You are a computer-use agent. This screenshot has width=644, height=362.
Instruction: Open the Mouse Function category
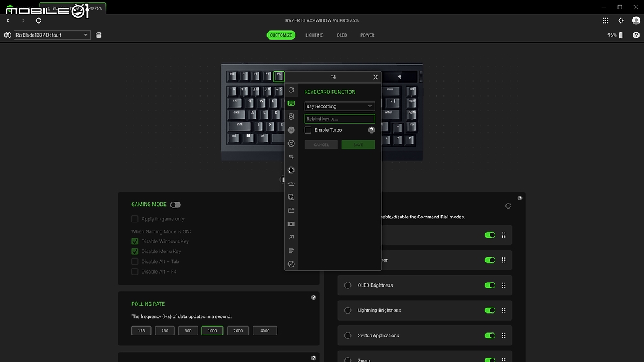point(291,116)
